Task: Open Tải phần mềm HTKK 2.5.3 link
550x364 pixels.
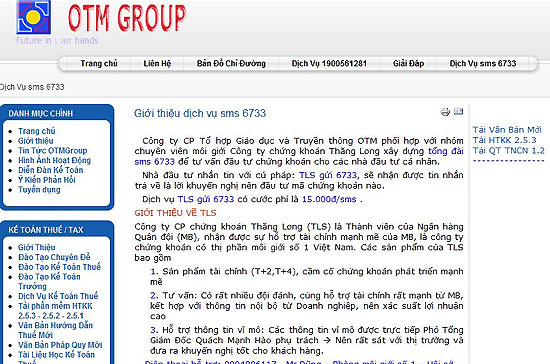Action: 55,311
